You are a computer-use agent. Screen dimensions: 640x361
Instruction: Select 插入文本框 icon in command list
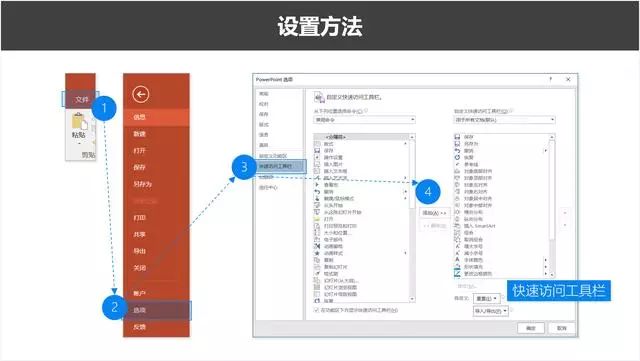(x=317, y=171)
